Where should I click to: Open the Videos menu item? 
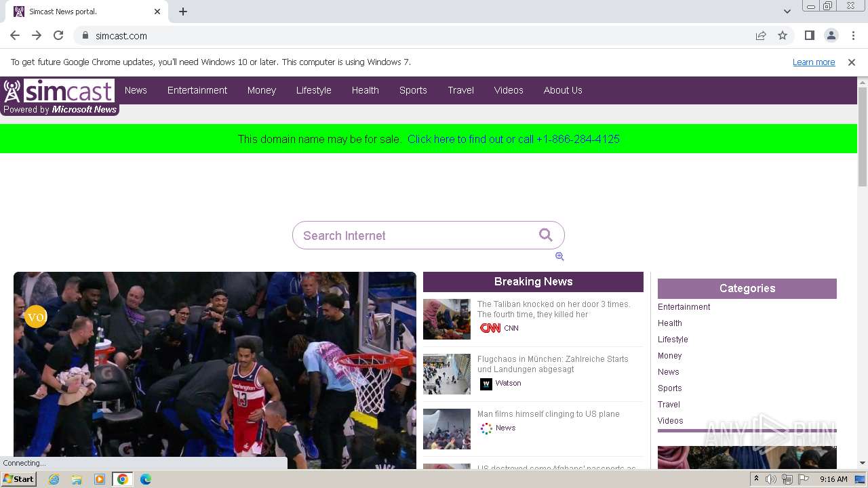509,90
